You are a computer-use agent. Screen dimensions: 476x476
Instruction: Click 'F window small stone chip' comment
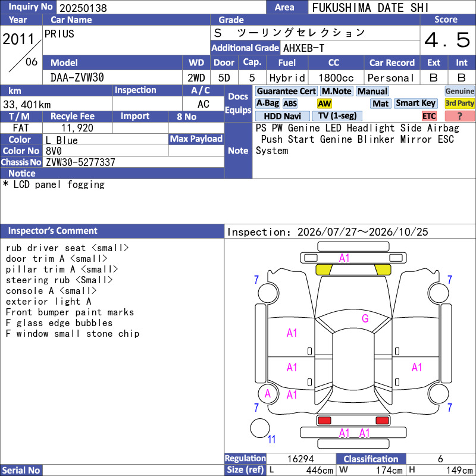pos(73,334)
